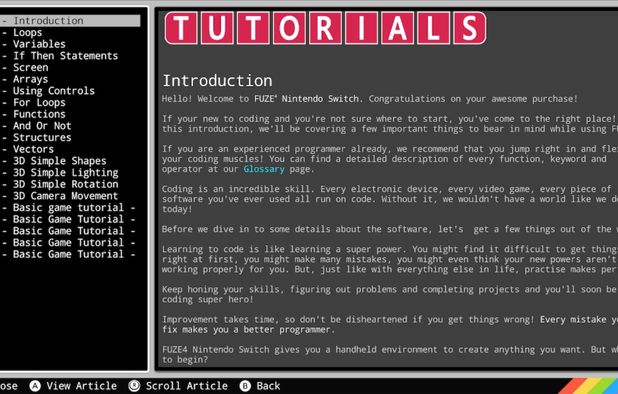Open the lowercase 'Basic game tutorial -' entry
Viewport: 618px width, 394px height.
[x=74, y=208]
